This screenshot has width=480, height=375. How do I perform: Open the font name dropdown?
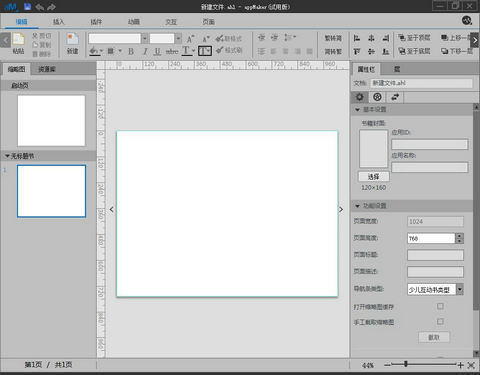(145, 38)
